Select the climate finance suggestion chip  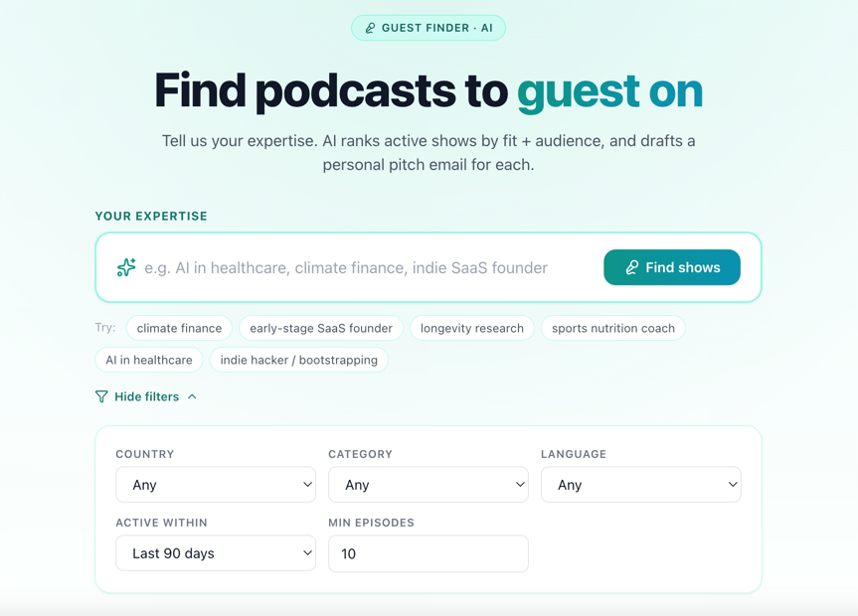coord(179,328)
